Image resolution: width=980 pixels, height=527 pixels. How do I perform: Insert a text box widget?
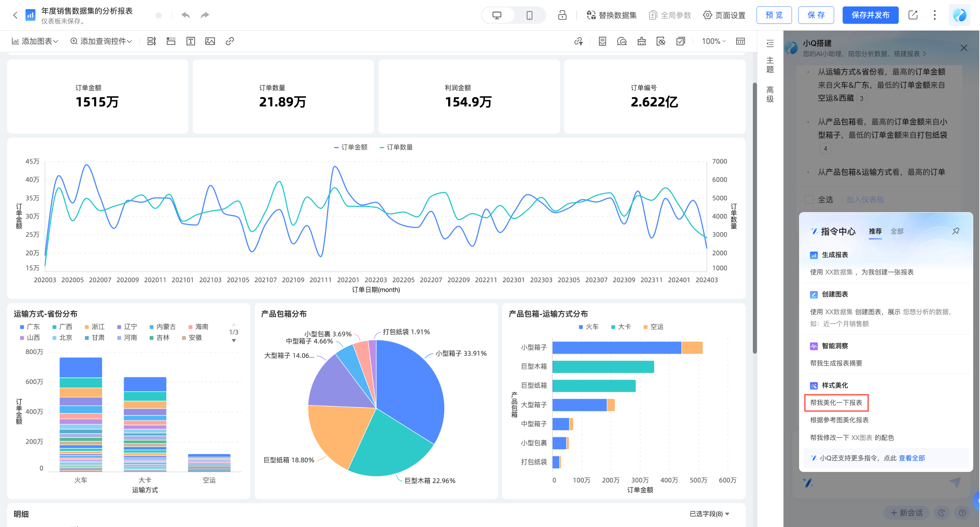tap(191, 41)
